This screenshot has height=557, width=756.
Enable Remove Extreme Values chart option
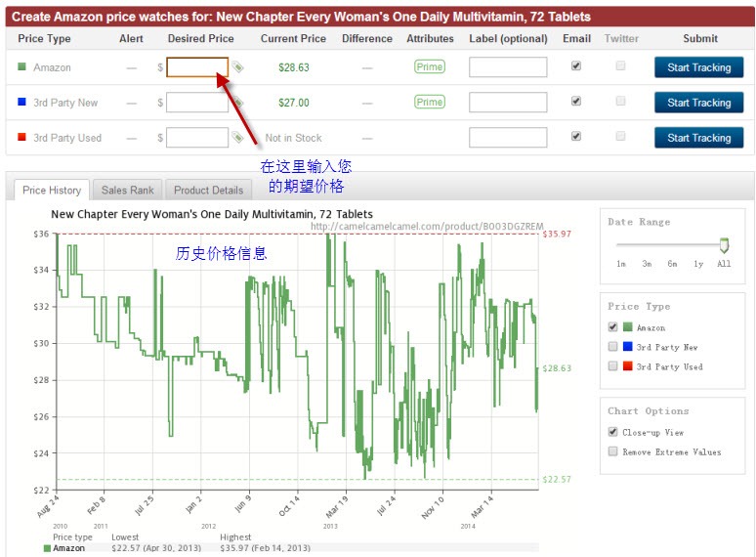tap(612, 451)
